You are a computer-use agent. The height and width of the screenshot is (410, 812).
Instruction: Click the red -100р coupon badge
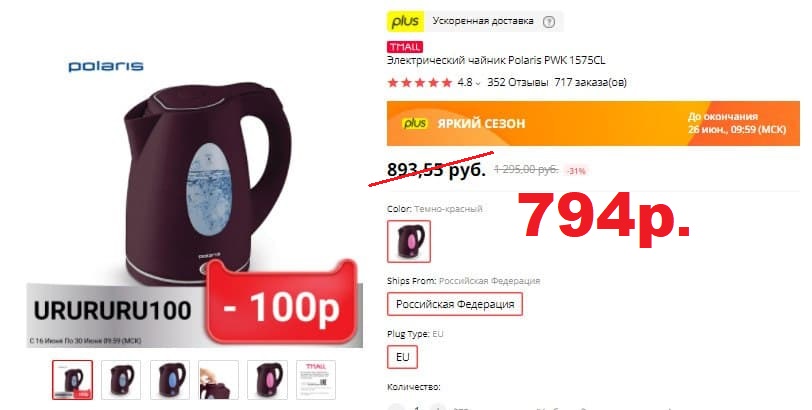(x=282, y=305)
